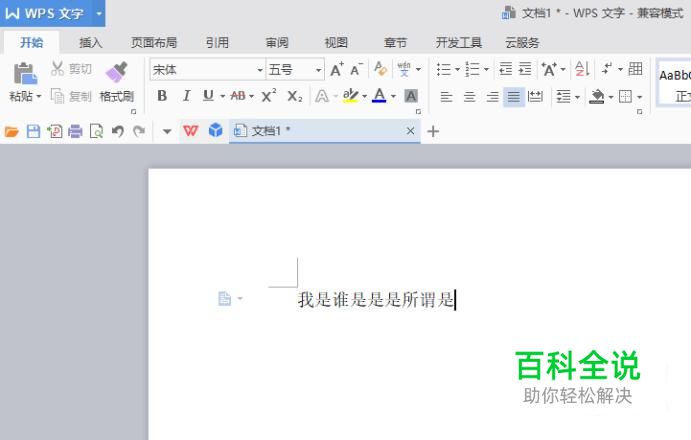This screenshot has width=691, height=440.
Task: Open print preview with the magnifier page icon
Action: [96, 131]
